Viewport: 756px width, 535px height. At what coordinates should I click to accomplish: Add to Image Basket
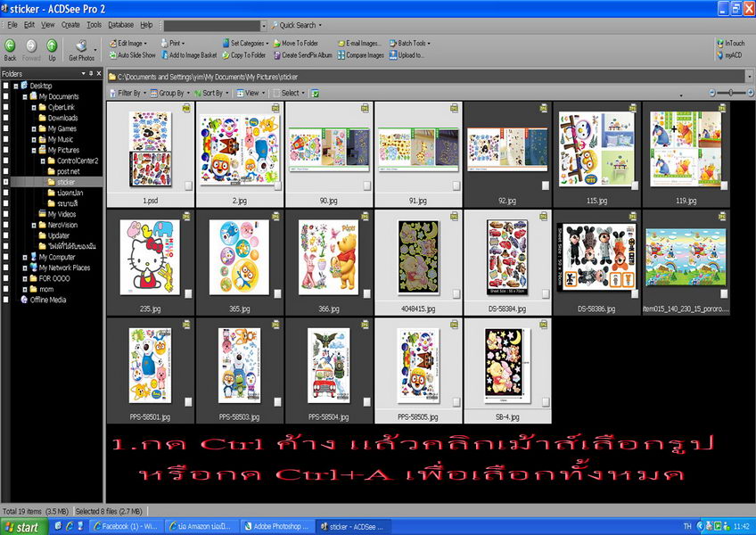(189, 55)
